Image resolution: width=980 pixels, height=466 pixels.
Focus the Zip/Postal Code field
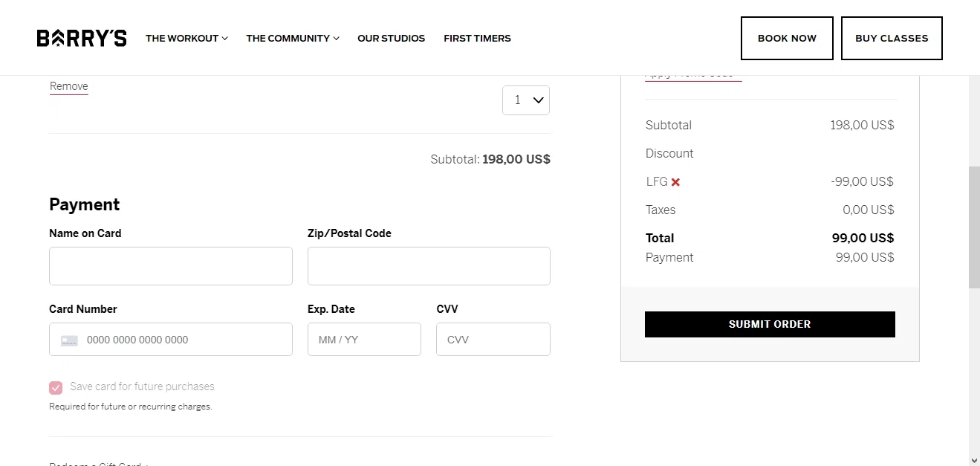click(x=429, y=266)
